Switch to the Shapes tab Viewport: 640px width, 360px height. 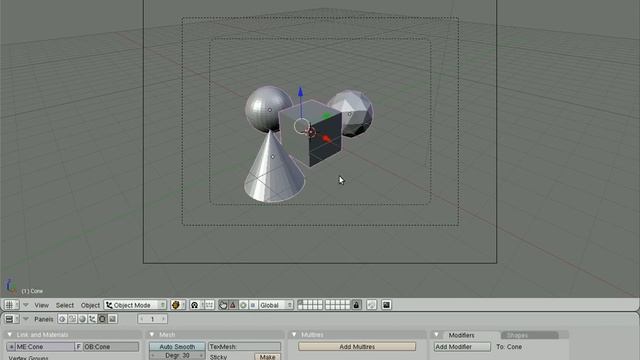pyautogui.click(x=529, y=335)
